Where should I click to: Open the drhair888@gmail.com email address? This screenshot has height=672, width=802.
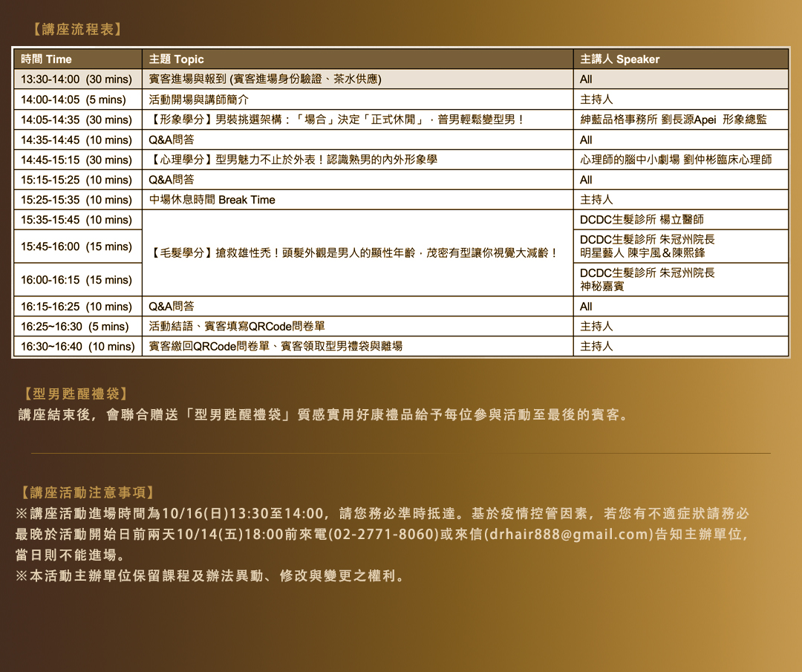tap(567, 535)
